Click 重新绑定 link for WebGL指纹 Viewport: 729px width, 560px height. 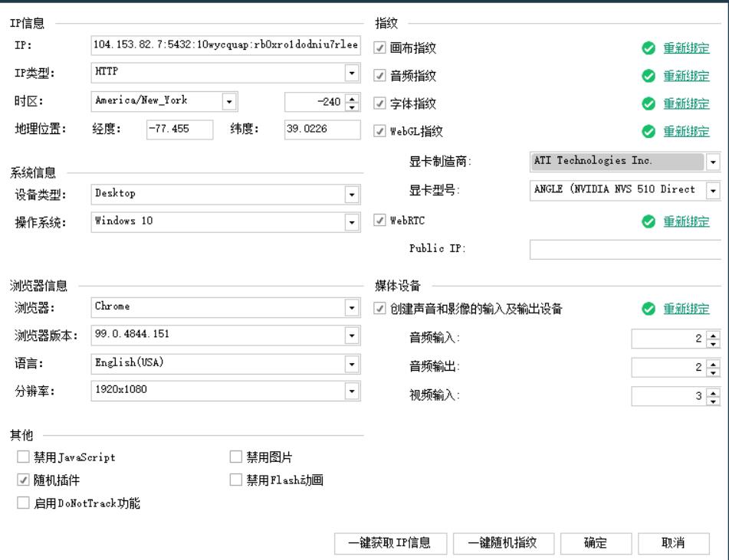[686, 132]
